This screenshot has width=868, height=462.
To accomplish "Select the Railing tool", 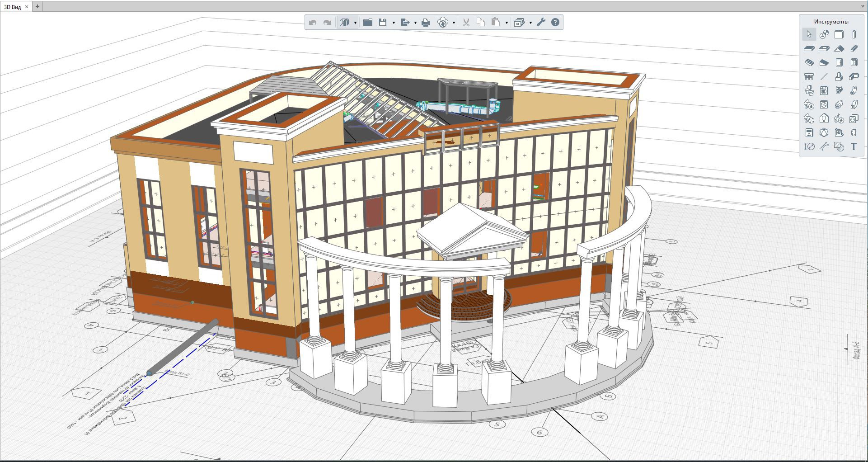I will pyautogui.click(x=809, y=76).
